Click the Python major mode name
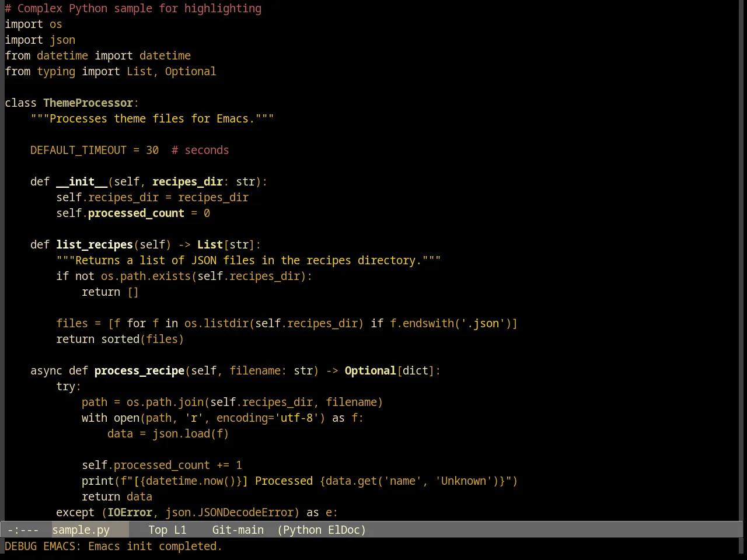Viewport: 747px width, 560px height. (302, 530)
